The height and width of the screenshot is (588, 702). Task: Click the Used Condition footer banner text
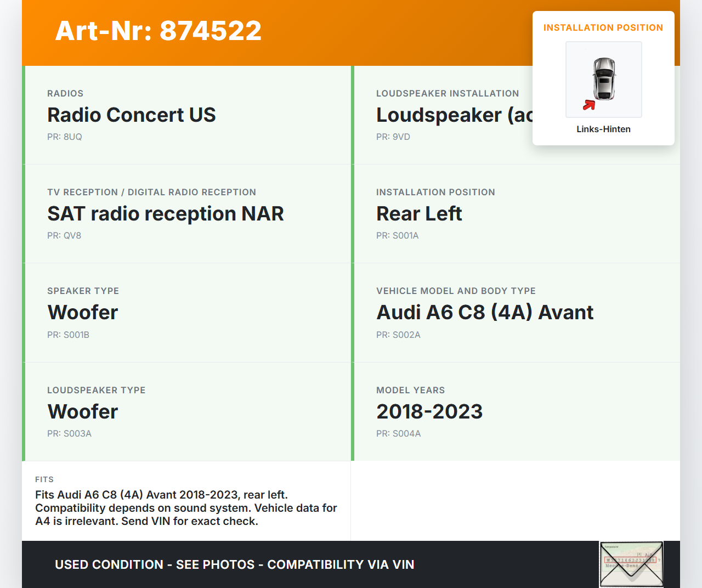pyautogui.click(x=235, y=564)
